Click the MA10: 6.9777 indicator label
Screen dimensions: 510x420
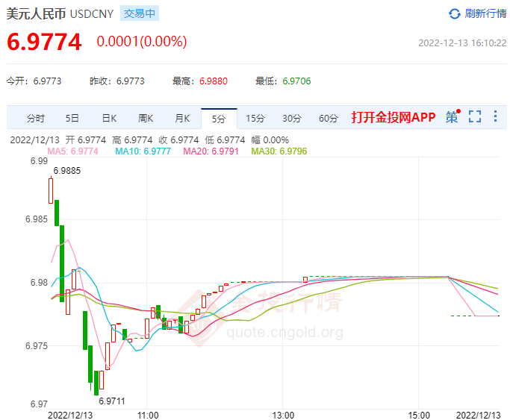(x=143, y=151)
